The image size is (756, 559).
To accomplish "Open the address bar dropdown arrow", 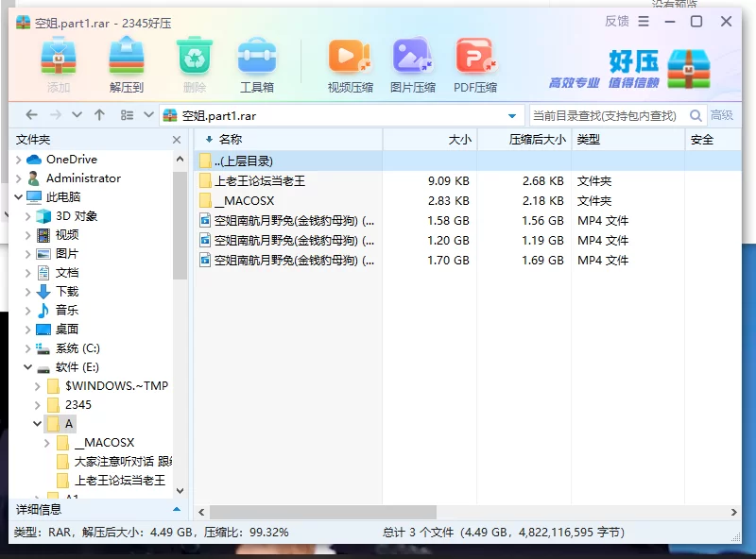I will click(x=512, y=115).
